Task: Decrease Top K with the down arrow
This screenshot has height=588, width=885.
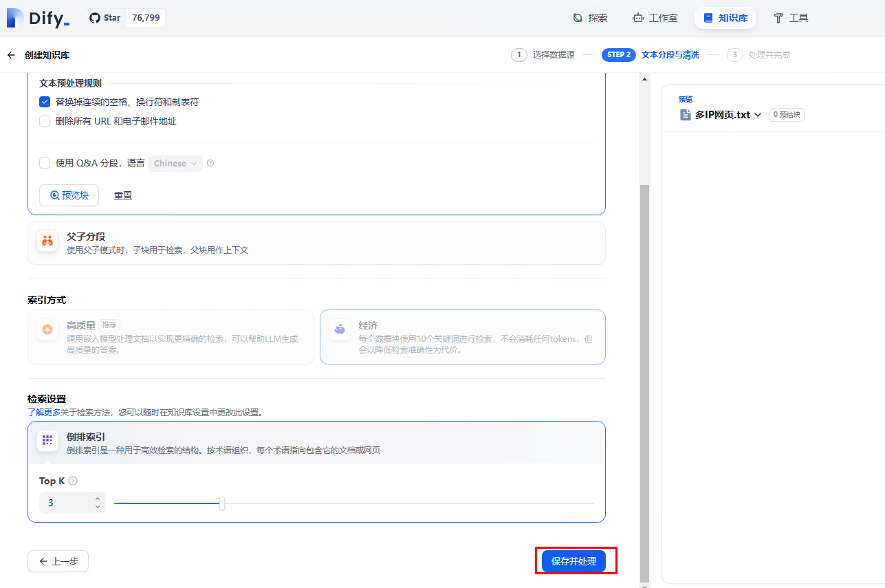Action: 98,508
